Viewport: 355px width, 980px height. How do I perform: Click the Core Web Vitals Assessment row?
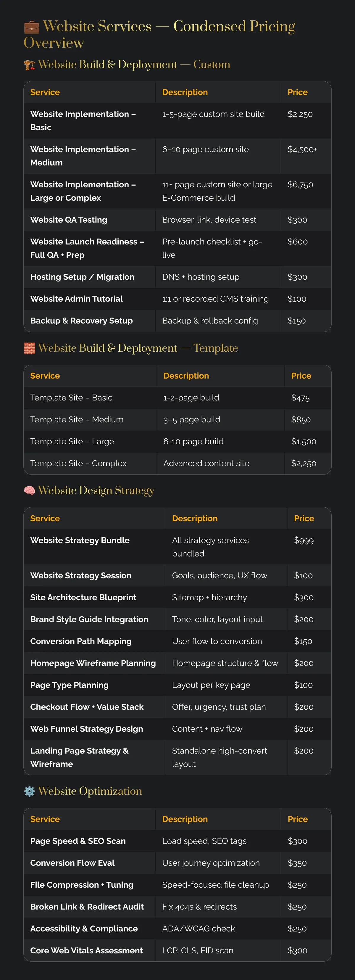pos(177,950)
